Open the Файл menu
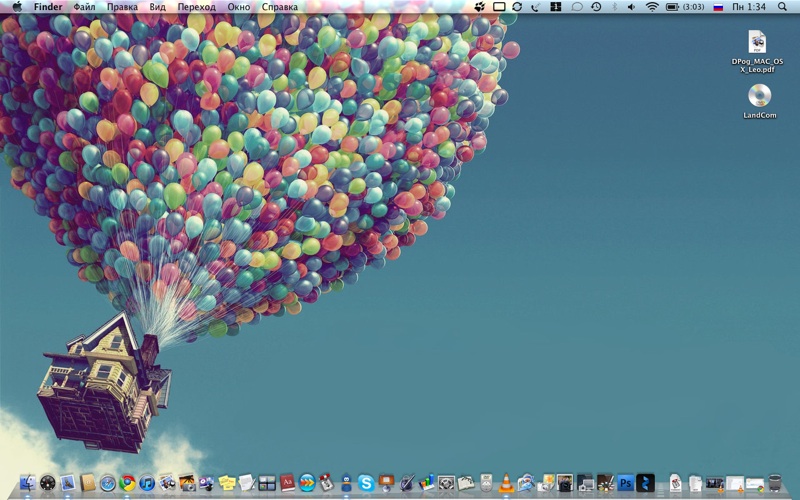 (84, 7)
